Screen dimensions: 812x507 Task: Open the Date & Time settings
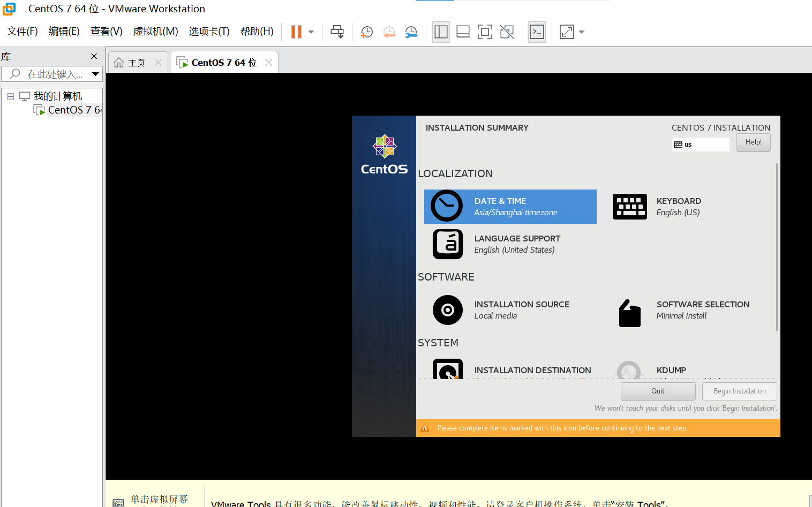pos(510,207)
